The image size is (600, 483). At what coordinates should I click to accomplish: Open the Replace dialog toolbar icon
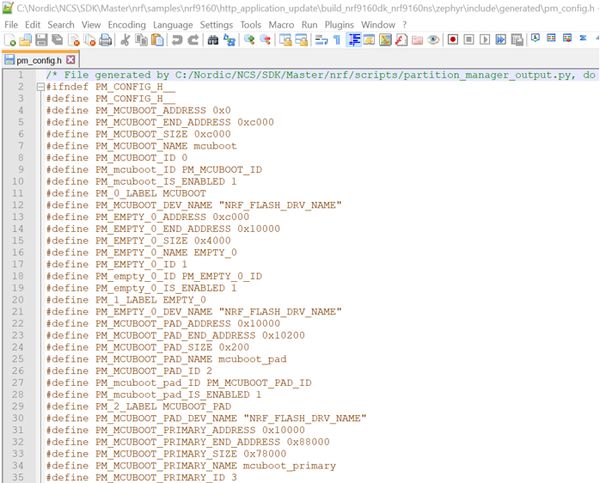tap(229, 40)
